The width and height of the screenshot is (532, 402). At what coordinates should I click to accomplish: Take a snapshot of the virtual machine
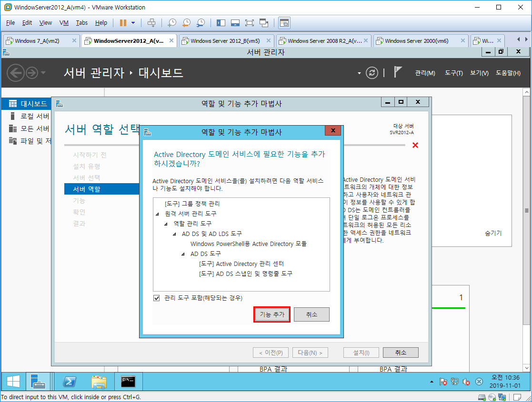pos(172,23)
